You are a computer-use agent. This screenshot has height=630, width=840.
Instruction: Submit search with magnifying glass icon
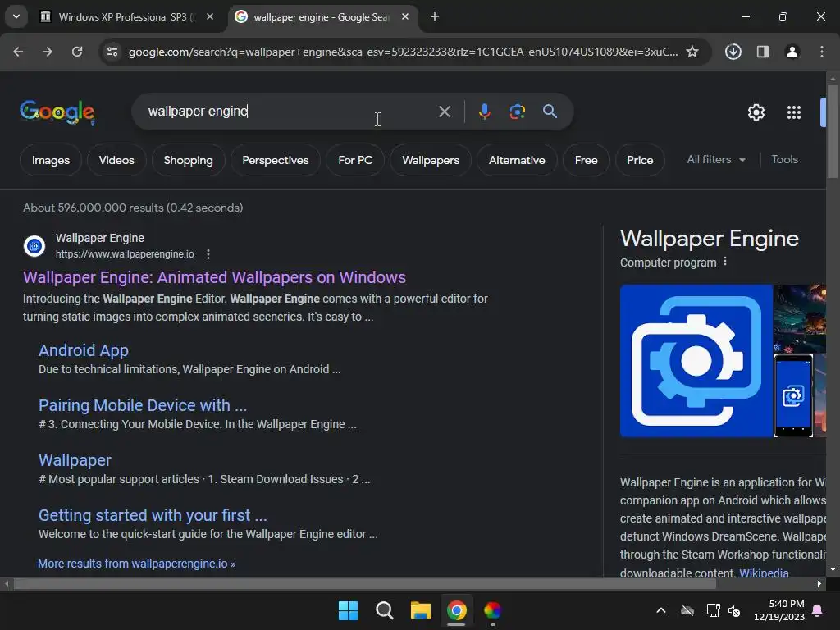pyautogui.click(x=550, y=112)
